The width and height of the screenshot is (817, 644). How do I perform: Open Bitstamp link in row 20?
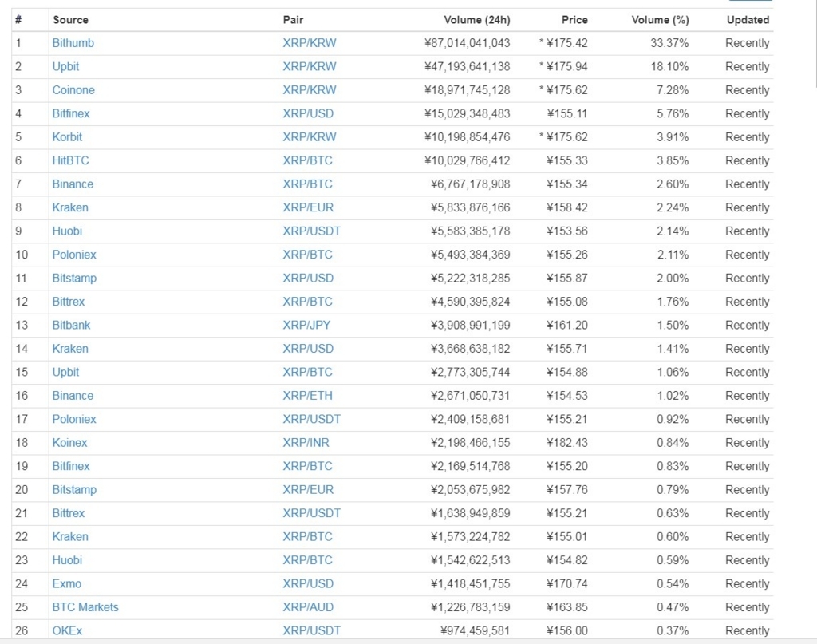[74, 490]
